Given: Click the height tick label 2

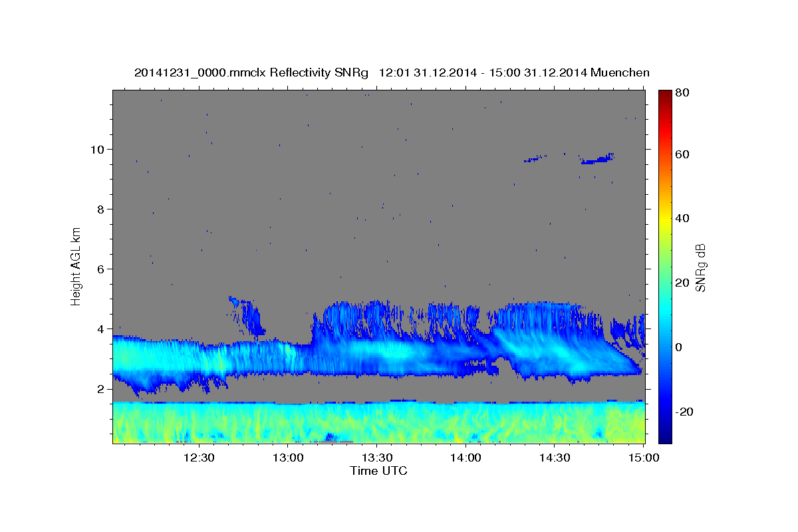Looking at the screenshot, I should click(102, 389).
